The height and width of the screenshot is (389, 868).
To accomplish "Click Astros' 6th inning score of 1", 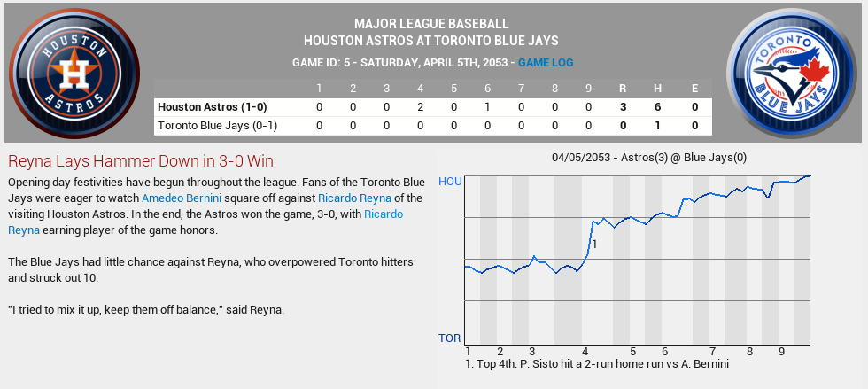I will [x=487, y=107].
